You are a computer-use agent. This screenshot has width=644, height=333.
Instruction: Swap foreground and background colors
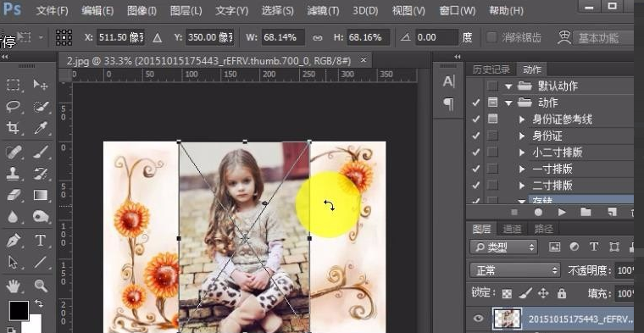click(x=39, y=303)
